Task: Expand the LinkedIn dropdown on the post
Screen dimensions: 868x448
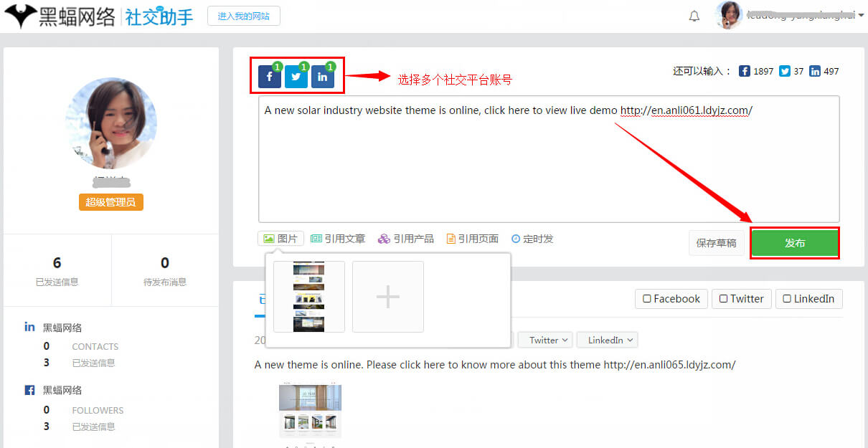Action: (607, 340)
